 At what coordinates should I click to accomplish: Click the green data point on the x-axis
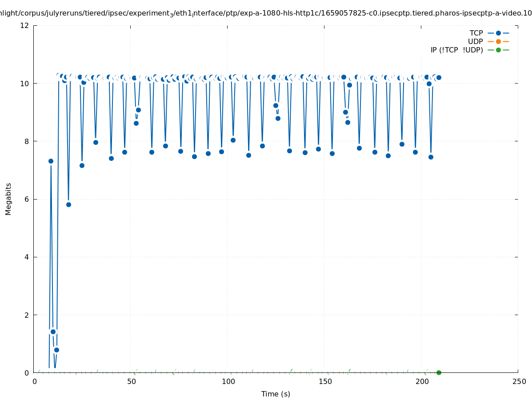click(439, 372)
